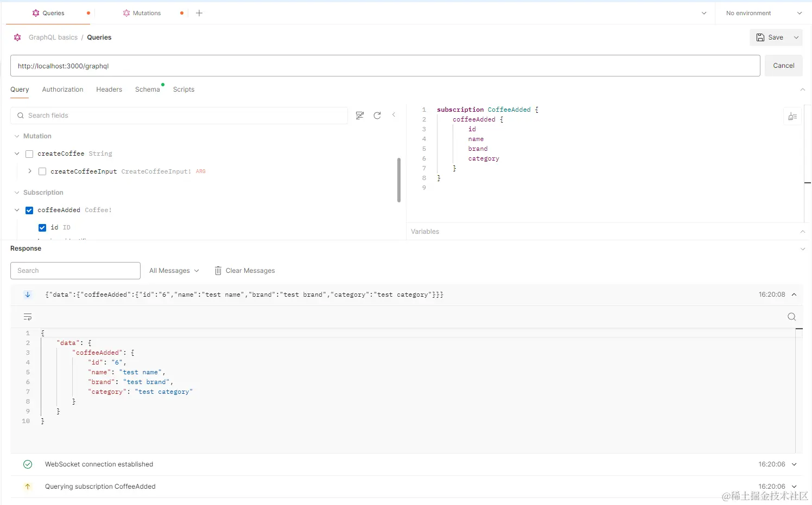Click the Cancel button

(783, 66)
